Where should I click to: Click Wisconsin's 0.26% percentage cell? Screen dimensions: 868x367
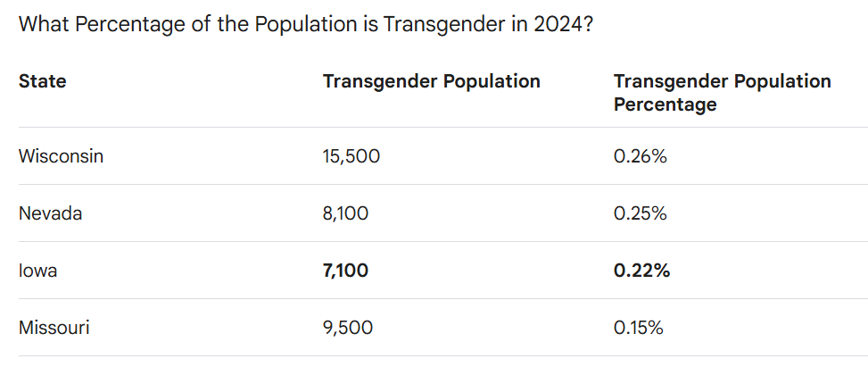[x=640, y=156]
